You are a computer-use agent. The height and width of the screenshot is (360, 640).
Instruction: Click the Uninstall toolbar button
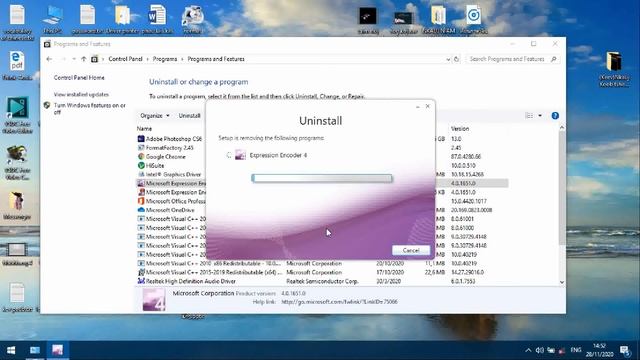click(189, 116)
